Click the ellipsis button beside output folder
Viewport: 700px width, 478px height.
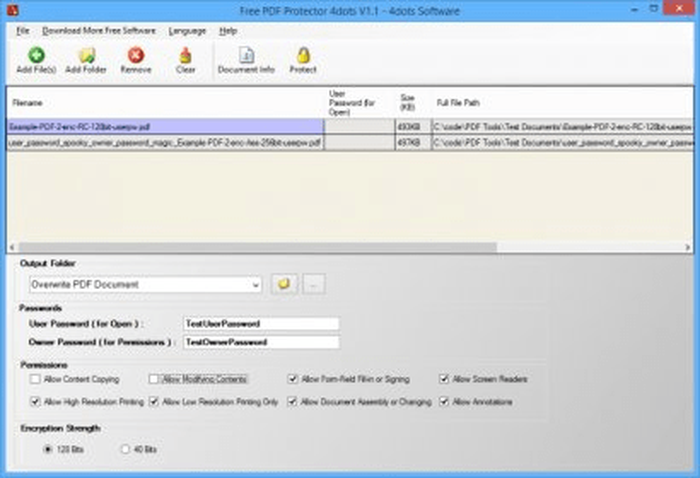[314, 284]
